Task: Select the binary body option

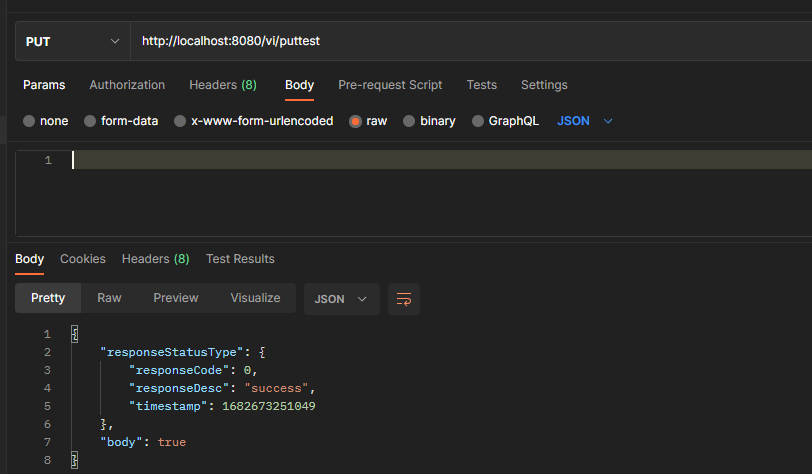Action: [429, 121]
